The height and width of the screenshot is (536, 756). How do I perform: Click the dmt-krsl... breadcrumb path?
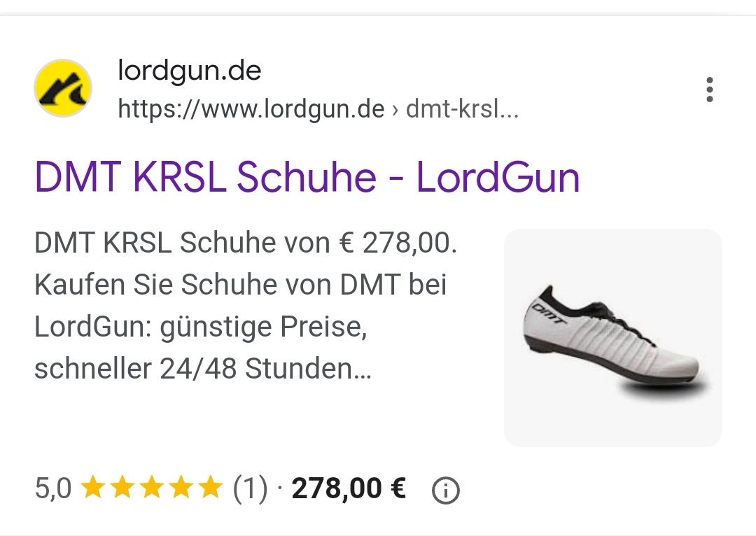click(x=463, y=109)
